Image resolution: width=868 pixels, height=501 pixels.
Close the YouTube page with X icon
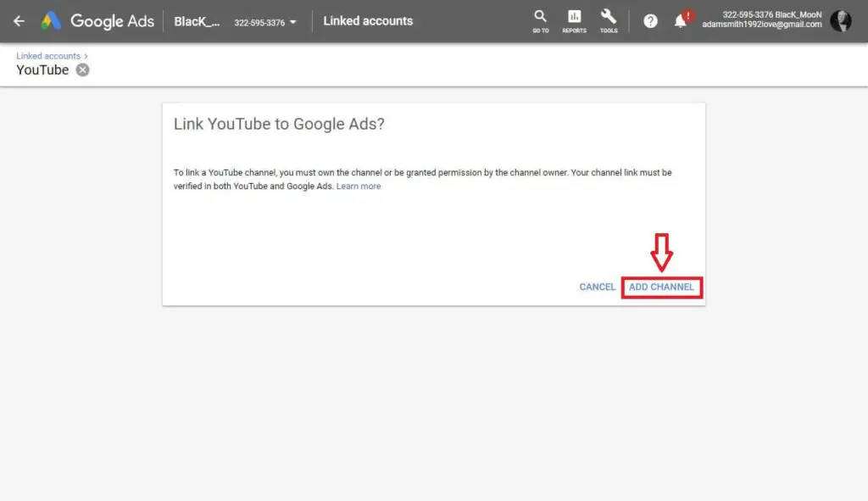pos(82,70)
